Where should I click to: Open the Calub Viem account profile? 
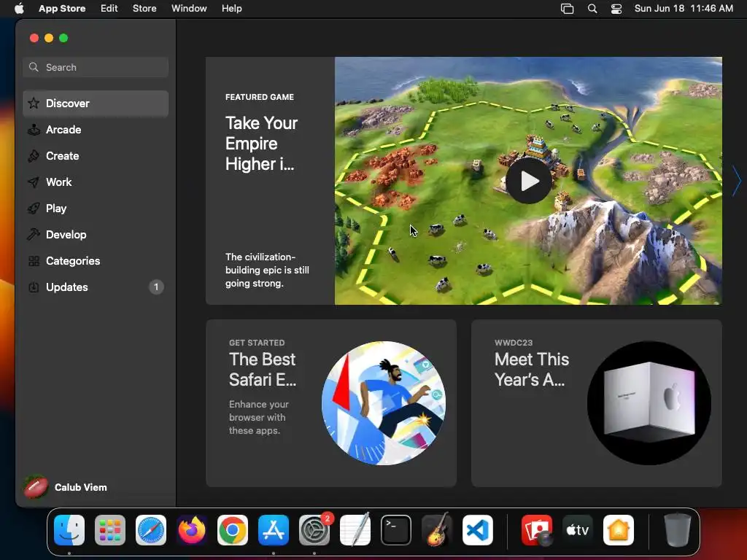coord(66,487)
